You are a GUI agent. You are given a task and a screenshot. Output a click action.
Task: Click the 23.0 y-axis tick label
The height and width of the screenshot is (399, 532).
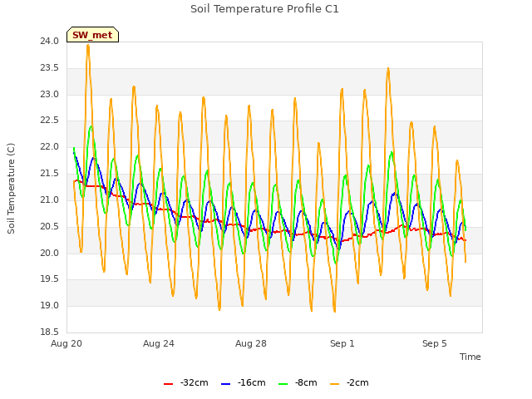pyautogui.click(x=50, y=94)
